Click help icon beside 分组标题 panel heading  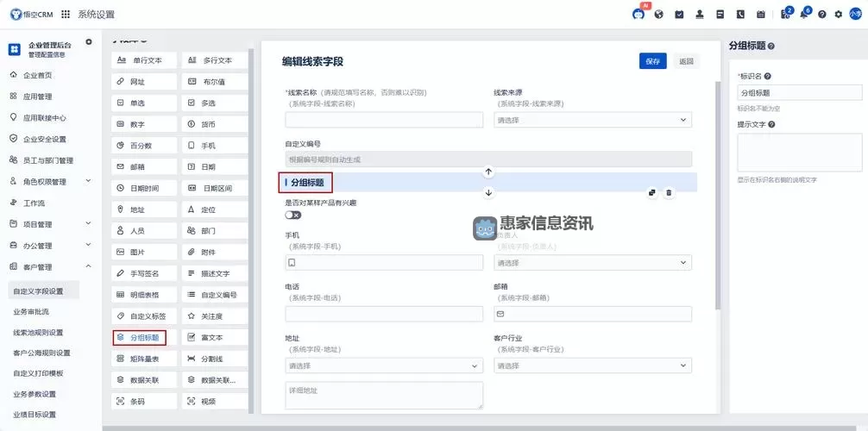pos(771,47)
